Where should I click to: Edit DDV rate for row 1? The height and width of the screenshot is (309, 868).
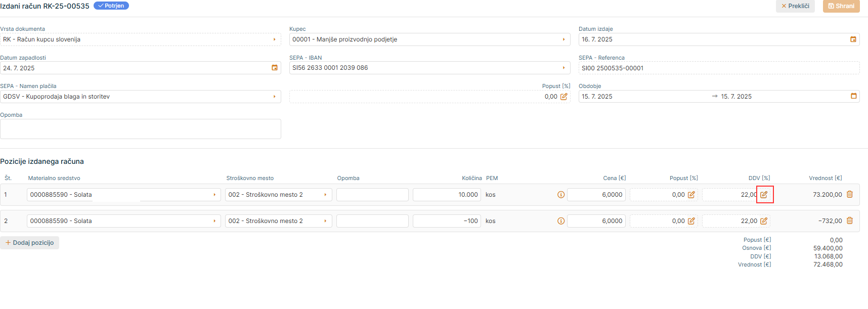[x=764, y=195]
